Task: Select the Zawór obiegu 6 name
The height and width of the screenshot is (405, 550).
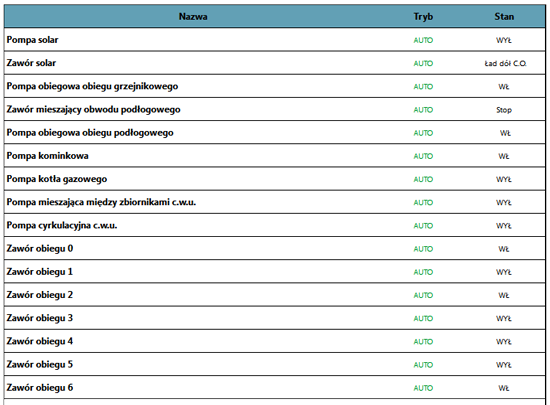Action: click(40, 387)
